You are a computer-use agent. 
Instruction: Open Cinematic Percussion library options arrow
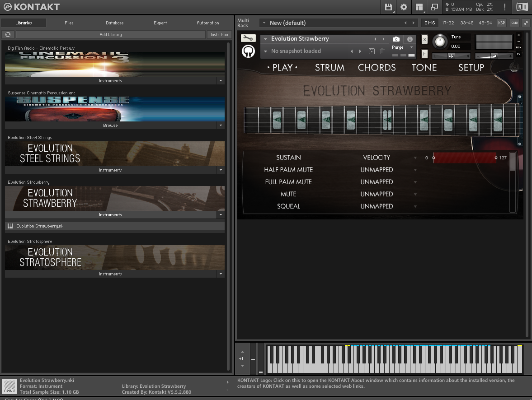(221, 81)
